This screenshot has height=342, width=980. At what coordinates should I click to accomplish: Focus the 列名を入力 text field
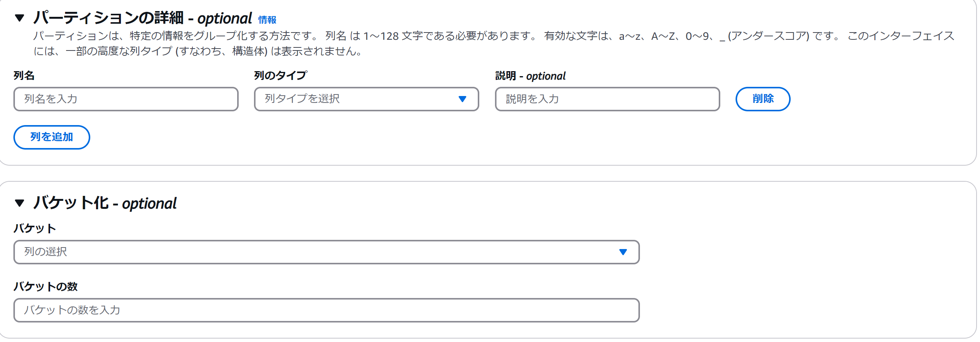(126, 99)
